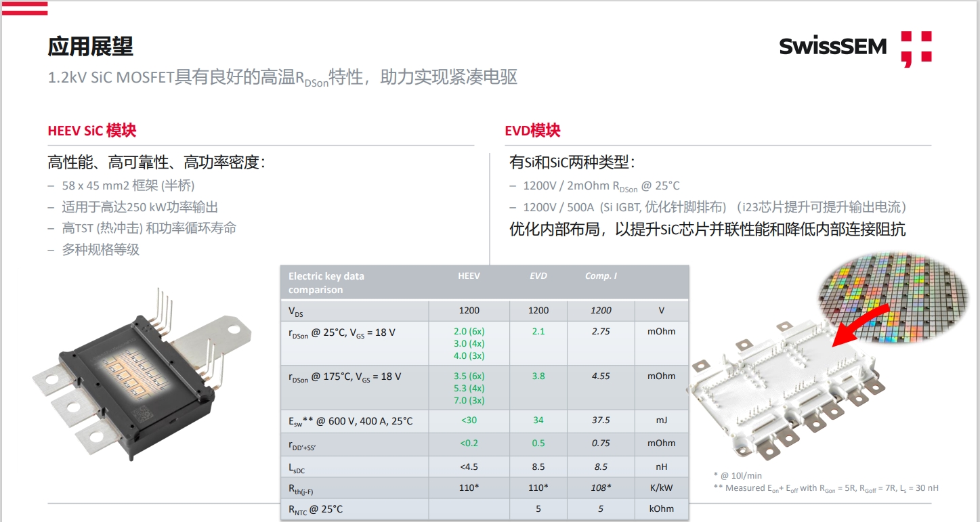Click the red EVD模块 heading
980x522 pixels.
point(532,131)
